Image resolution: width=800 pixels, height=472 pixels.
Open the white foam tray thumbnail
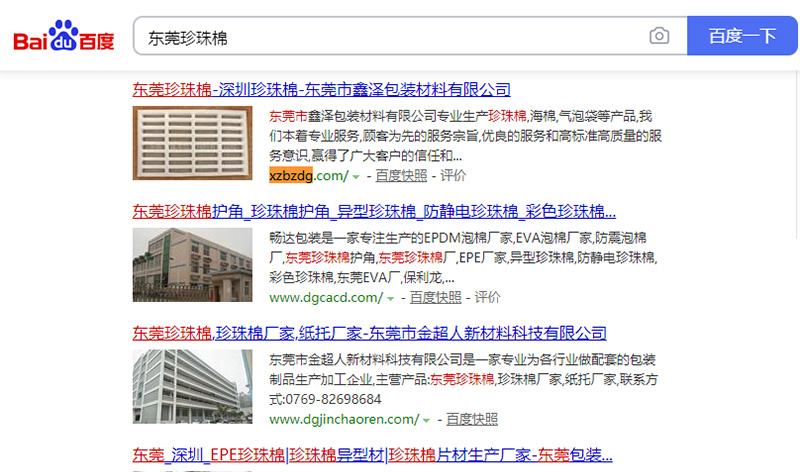[192, 143]
